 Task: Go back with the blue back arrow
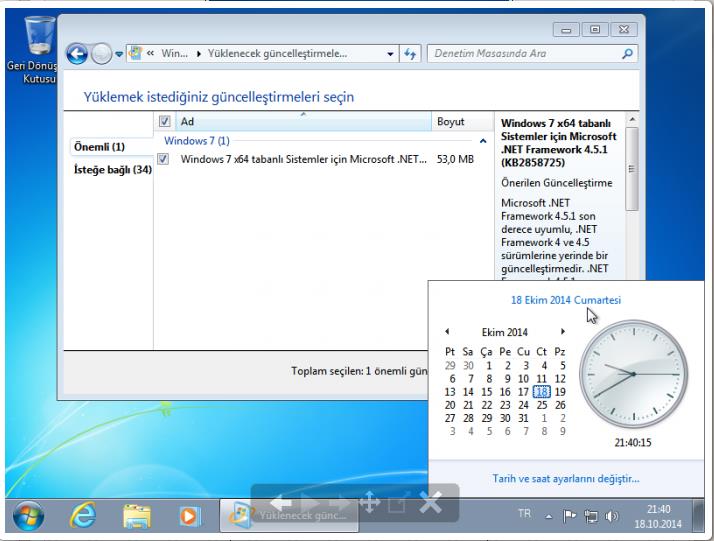77,54
